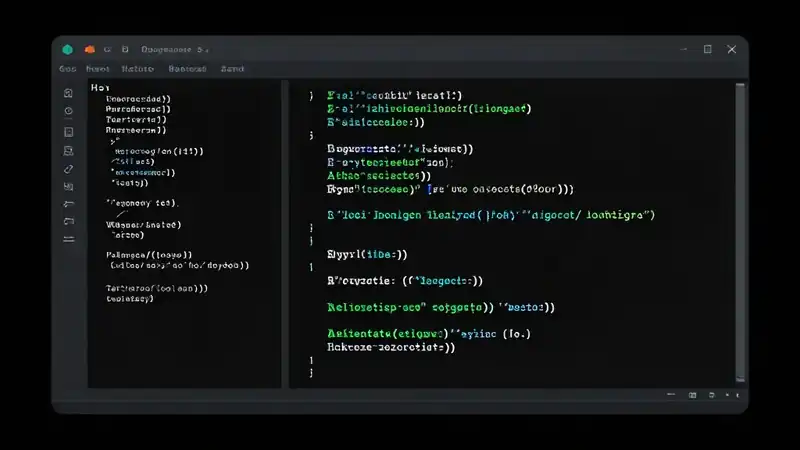
Task: Click the vertical scrollbar in code editor
Action: 740,232
